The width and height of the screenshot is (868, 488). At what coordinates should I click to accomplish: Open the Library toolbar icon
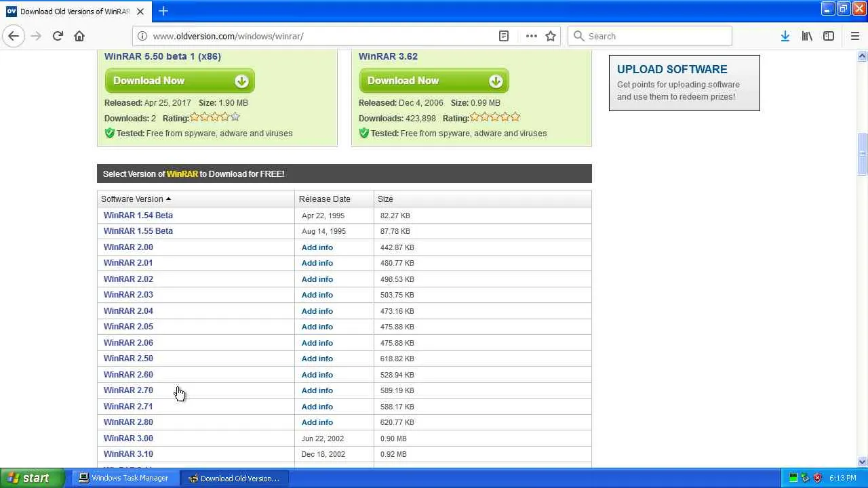pos(807,36)
